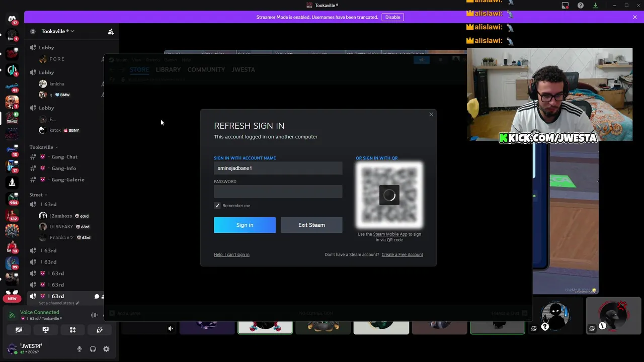Open the Gang-Info text channel
Image resolution: width=644 pixels, height=362 pixels.
(x=64, y=168)
